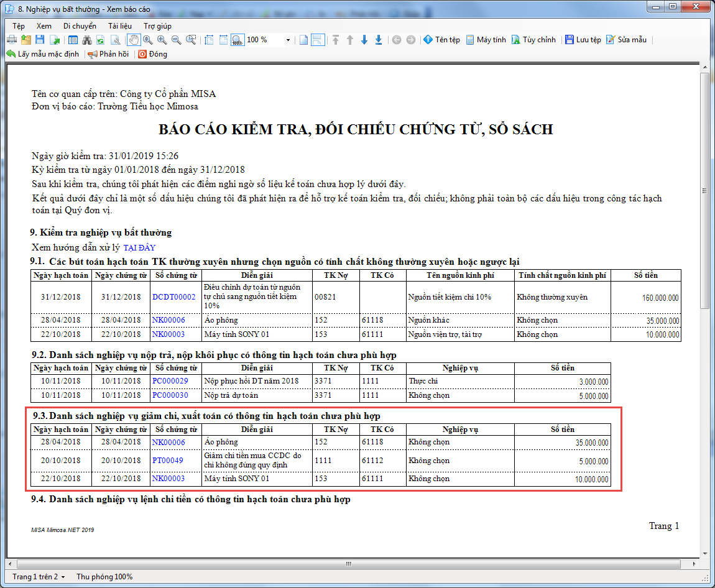This screenshot has height=588, width=715.
Task: Open NK00006 link in section 9.1 table
Action: (x=168, y=320)
